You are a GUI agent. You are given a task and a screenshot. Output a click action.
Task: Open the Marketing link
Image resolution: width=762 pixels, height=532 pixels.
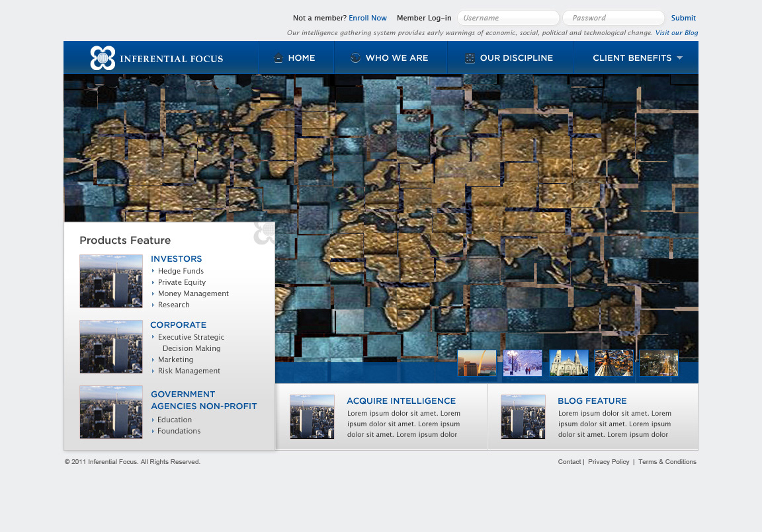click(x=175, y=360)
